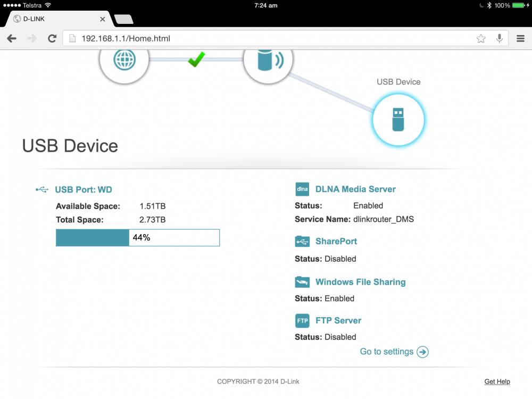Click the FTP icon
The height and width of the screenshot is (399, 532).
[302, 321]
